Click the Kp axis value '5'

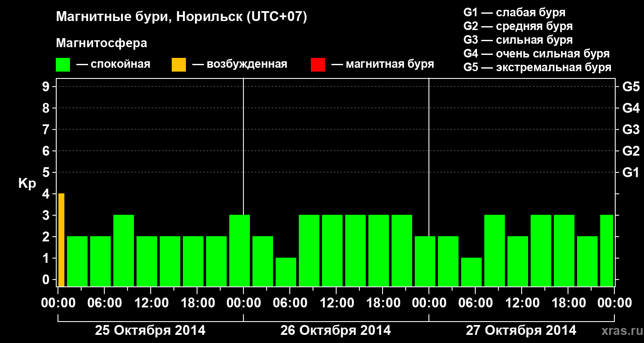(x=47, y=172)
